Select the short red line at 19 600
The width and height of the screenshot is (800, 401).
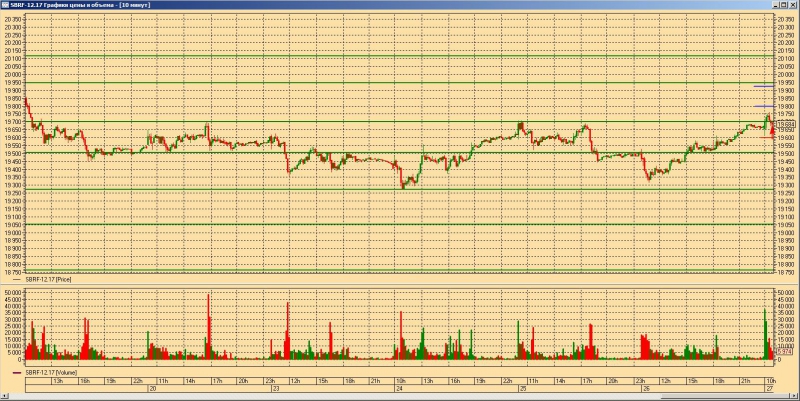766,137
